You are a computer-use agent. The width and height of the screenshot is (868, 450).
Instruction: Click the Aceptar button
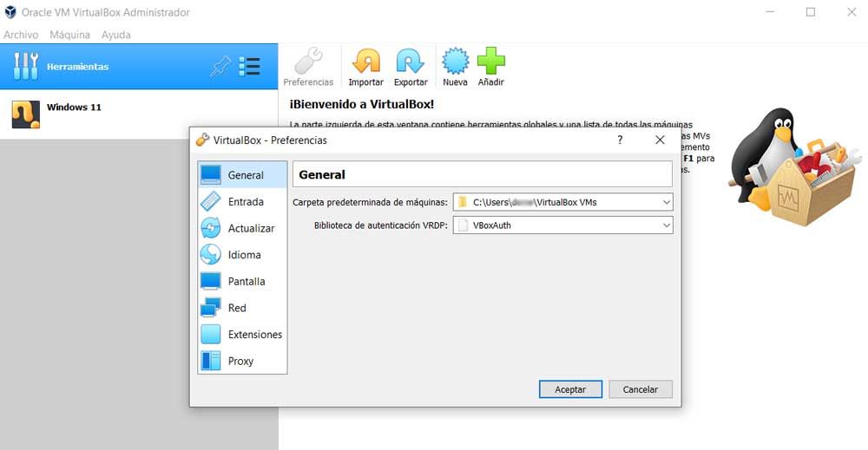[x=570, y=389]
